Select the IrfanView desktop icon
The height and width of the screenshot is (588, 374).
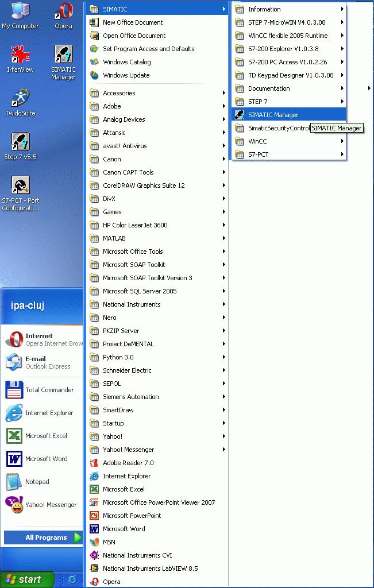click(x=20, y=59)
